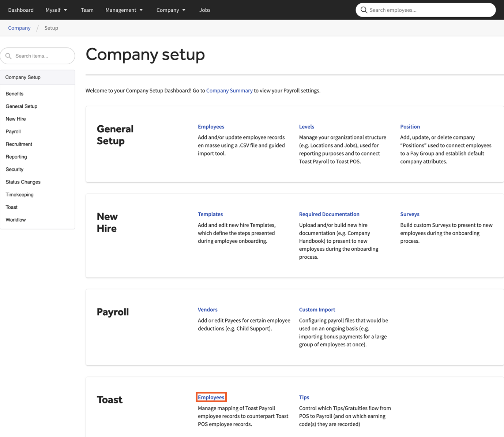Screen dimensions: 504x437
Task: Open Employees under General Setup
Action: pos(211,126)
